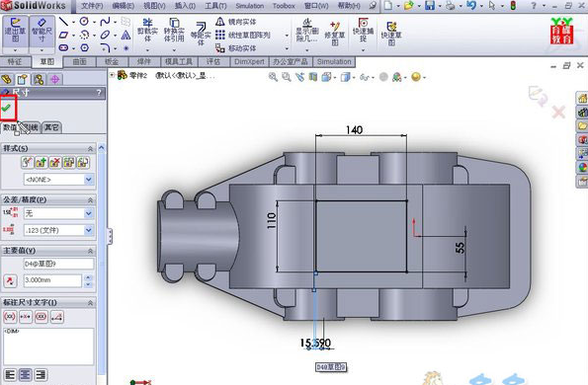Screen dimensions: 588x385
Task: Click the Save icon in top toolbar
Action: [430, 5]
